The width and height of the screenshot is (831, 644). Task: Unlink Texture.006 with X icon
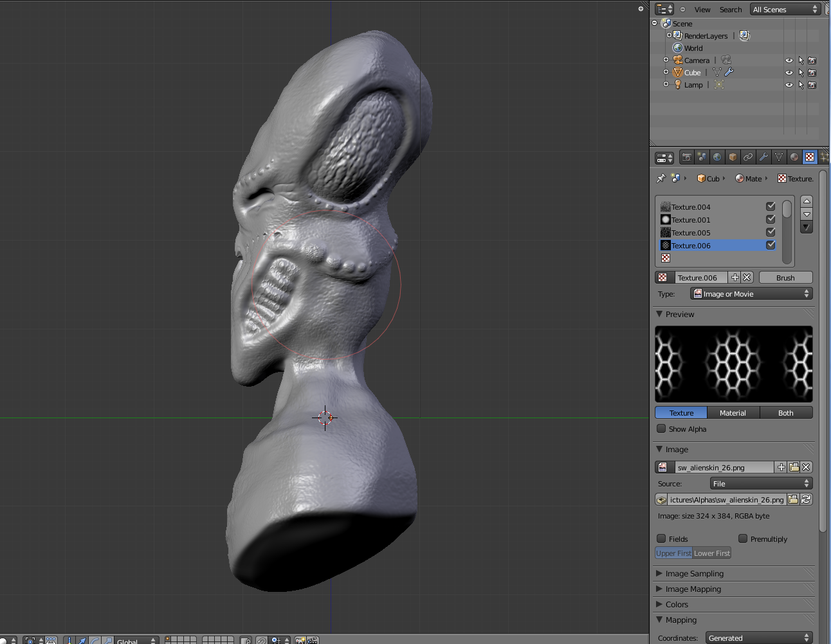pyautogui.click(x=747, y=277)
